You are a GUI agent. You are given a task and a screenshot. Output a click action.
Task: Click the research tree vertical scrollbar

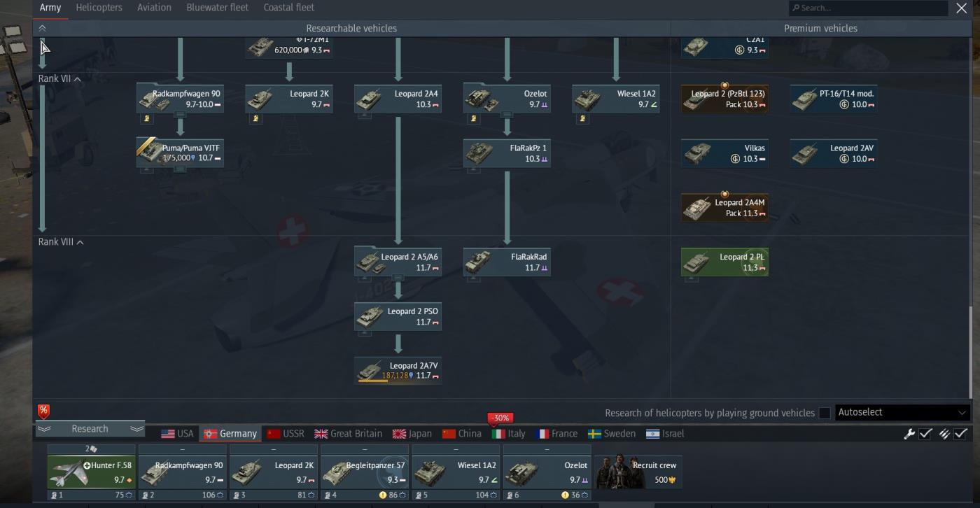pyautogui.click(x=970, y=352)
